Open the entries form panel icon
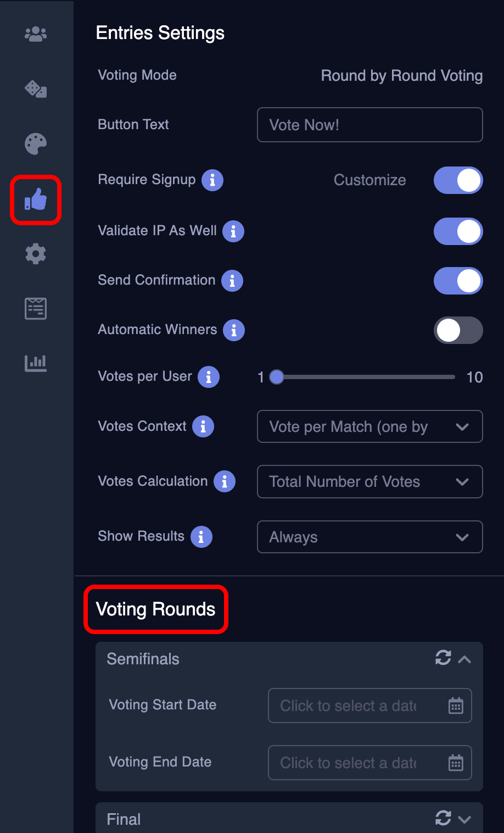This screenshot has width=504, height=833. 35,308
